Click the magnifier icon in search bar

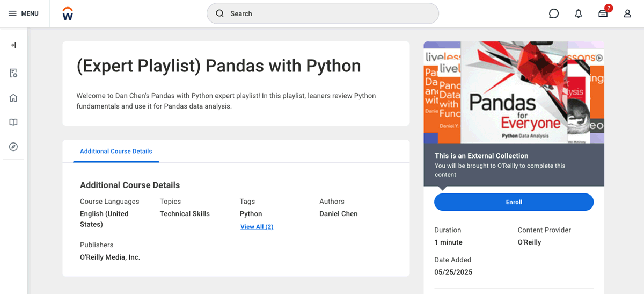pyautogui.click(x=219, y=13)
